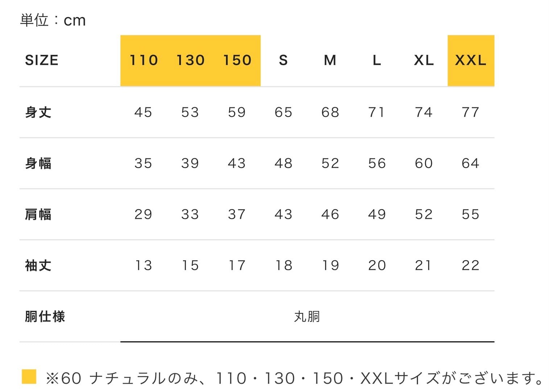This screenshot has width=549, height=392.
Task: Select the 身丈 value 77 for XXL
Action: 470,112
